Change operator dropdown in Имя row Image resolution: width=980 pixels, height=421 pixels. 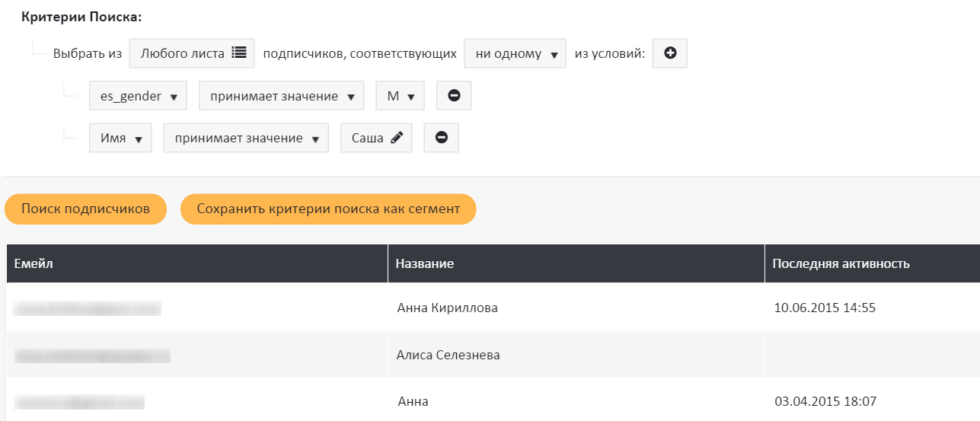click(246, 138)
